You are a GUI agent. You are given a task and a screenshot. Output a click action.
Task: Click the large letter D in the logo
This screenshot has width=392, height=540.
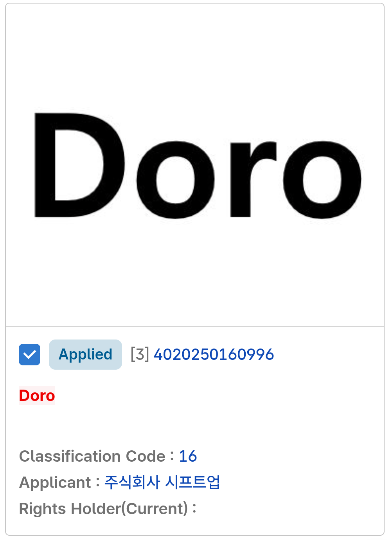click(x=80, y=165)
